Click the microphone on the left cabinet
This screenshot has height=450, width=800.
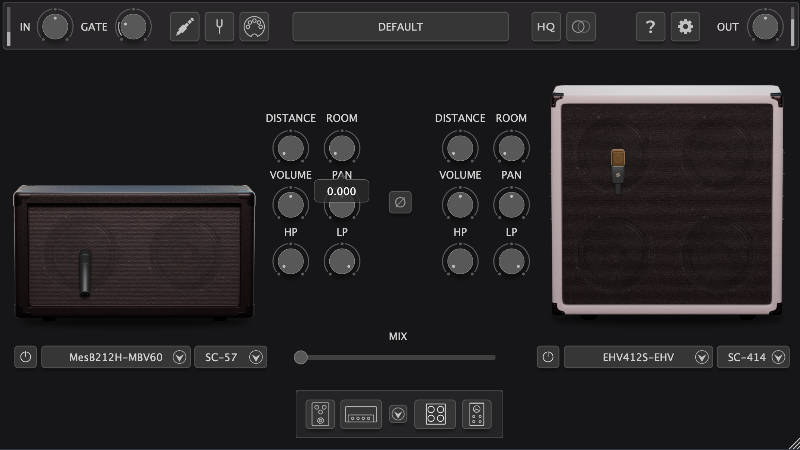tap(85, 273)
